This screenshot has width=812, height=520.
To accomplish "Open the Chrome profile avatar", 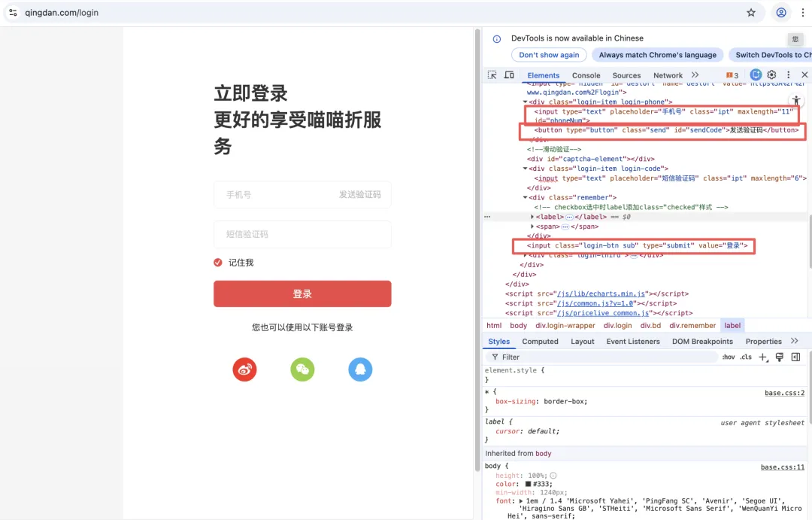I will pos(781,13).
